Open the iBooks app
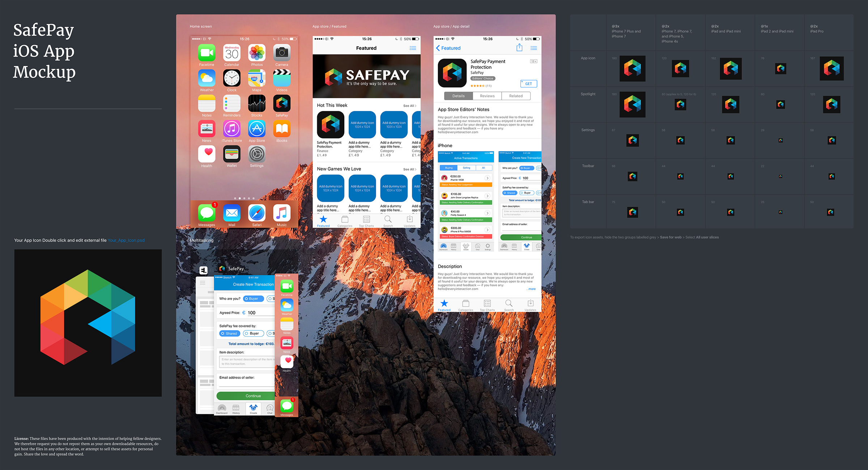The width and height of the screenshot is (868, 470). pyautogui.click(x=282, y=129)
